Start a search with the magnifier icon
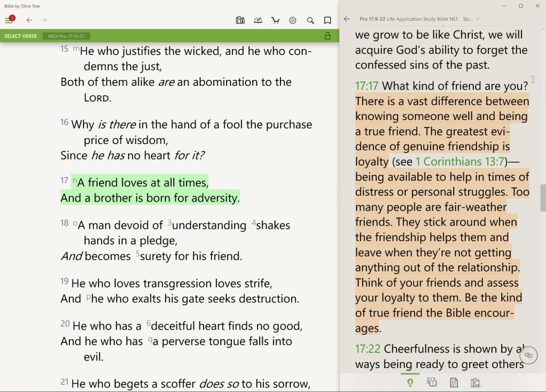 [x=310, y=20]
